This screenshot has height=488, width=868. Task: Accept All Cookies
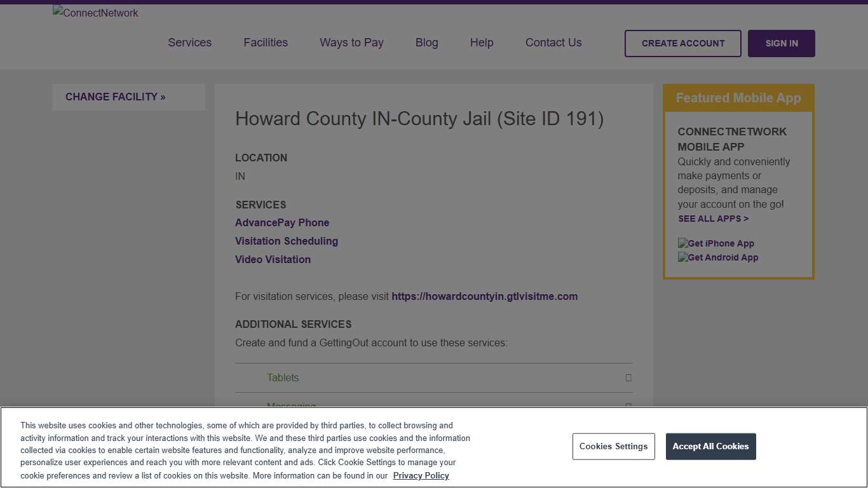pos(710,446)
